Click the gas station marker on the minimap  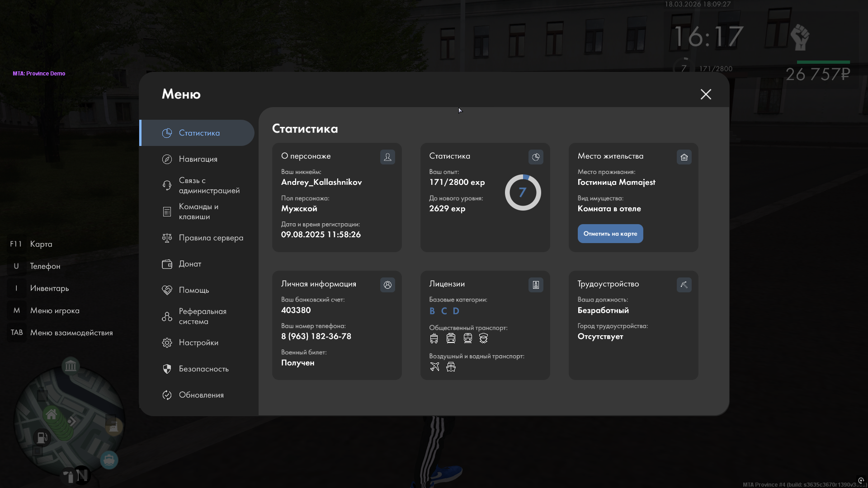[x=42, y=437]
